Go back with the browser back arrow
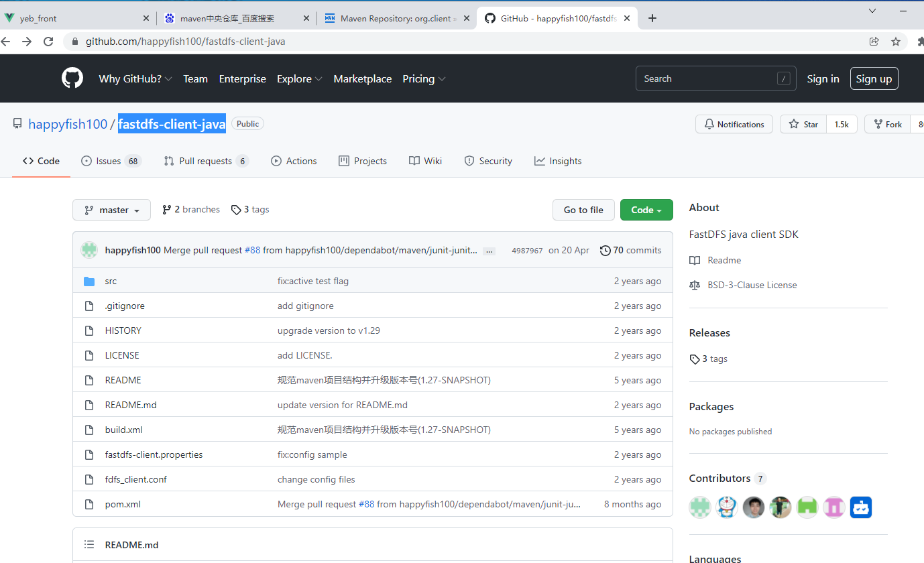 pos(6,42)
